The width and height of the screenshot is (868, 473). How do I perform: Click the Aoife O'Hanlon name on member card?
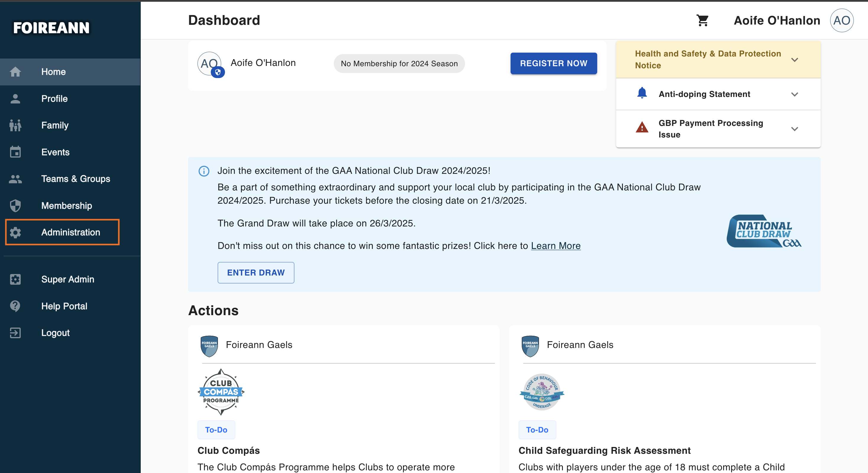[x=263, y=63]
